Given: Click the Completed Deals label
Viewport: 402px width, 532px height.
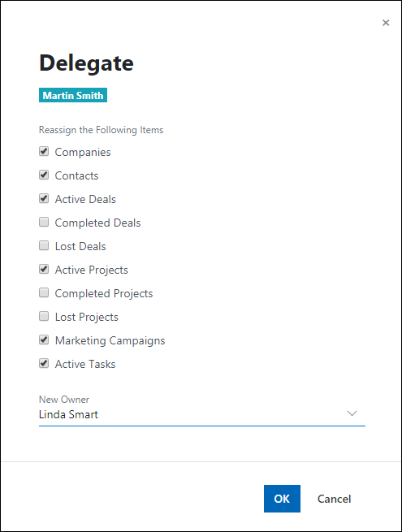Looking at the screenshot, I should point(97,223).
